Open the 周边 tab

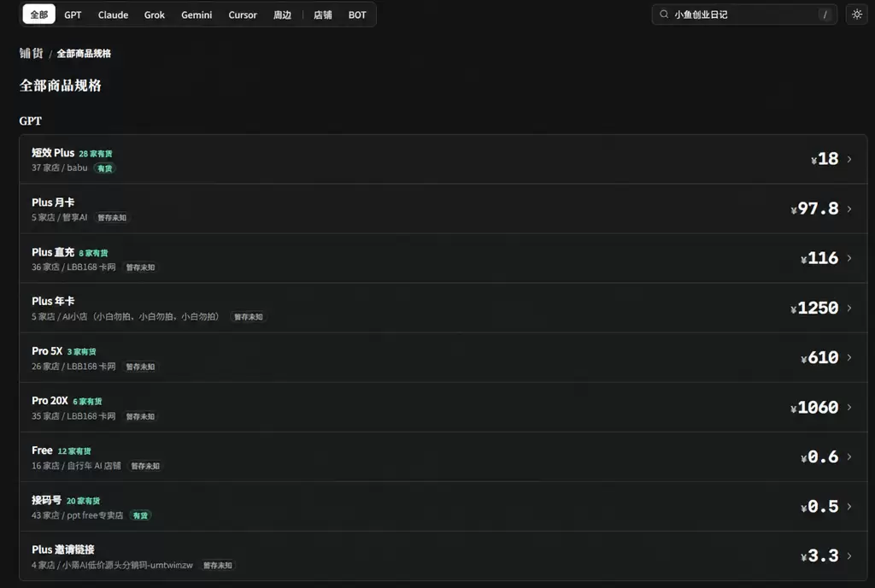click(x=282, y=15)
